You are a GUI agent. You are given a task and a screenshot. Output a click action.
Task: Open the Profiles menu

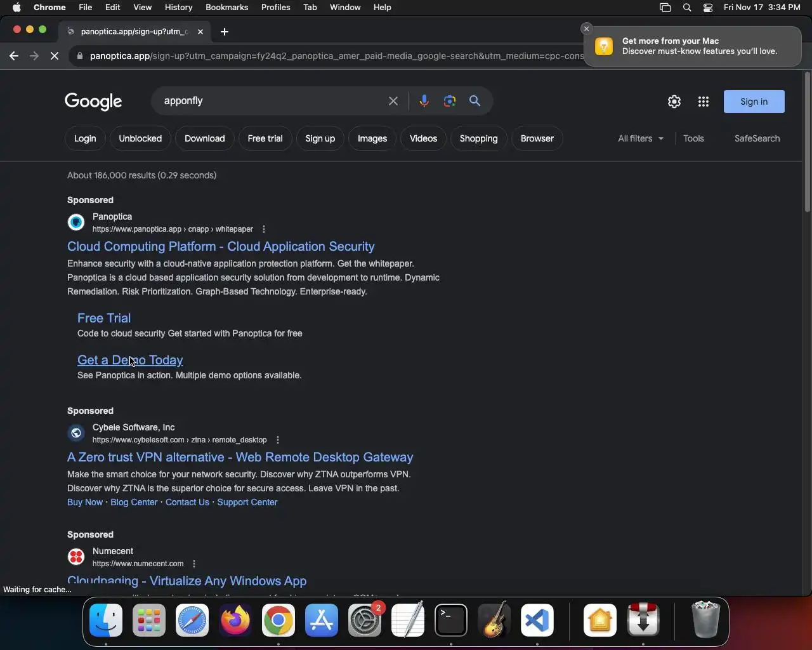[x=276, y=8]
